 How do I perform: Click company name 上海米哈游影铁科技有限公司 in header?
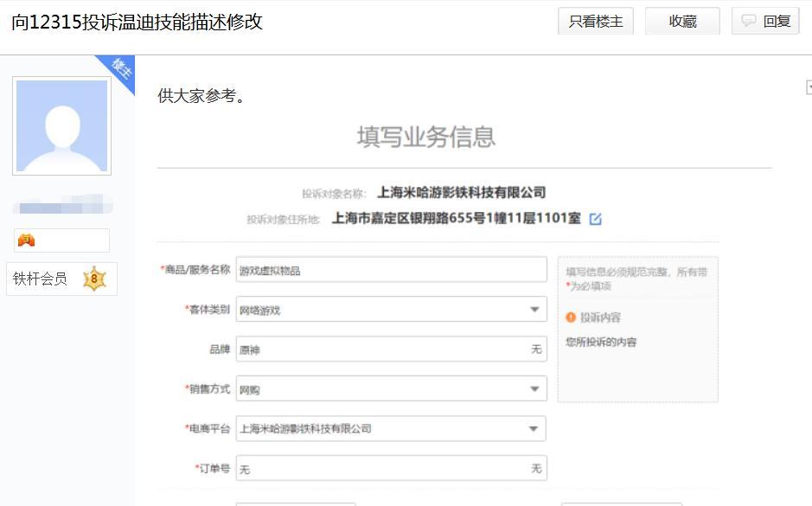(462, 193)
